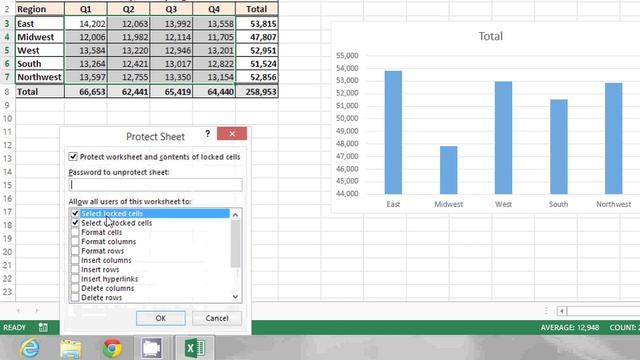Select the Northwest row label cell
The width and height of the screenshot is (640, 360).
point(40,77)
